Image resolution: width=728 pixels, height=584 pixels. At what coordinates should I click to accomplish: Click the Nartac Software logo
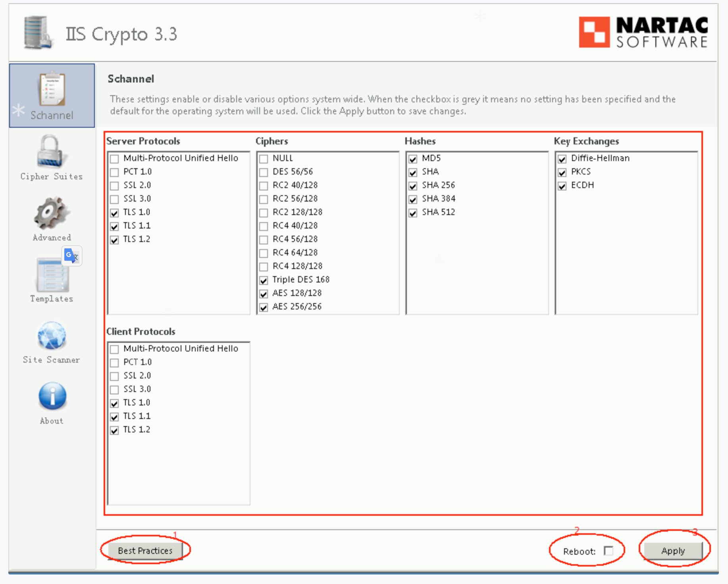[643, 33]
